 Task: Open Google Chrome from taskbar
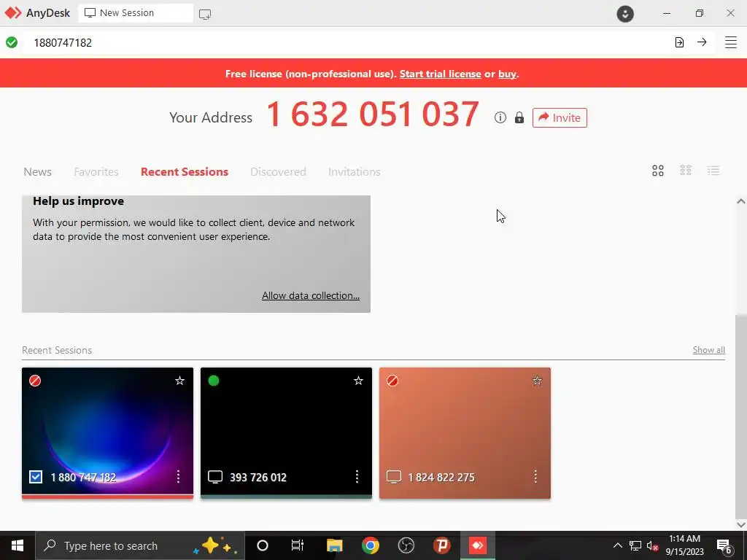tap(370, 545)
